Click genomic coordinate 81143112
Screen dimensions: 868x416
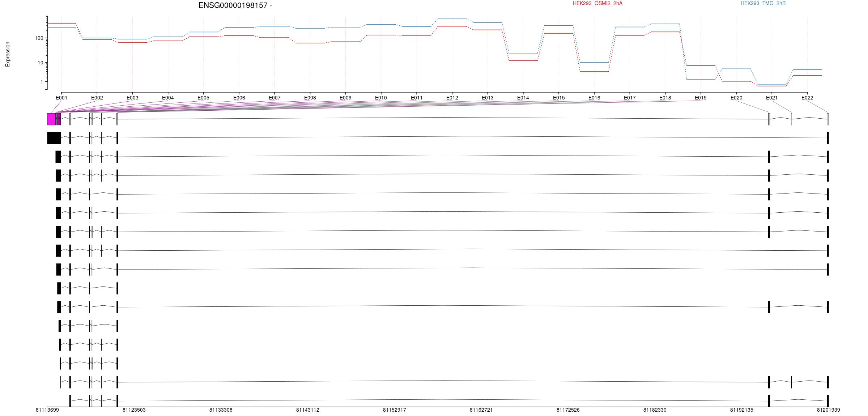click(x=307, y=410)
